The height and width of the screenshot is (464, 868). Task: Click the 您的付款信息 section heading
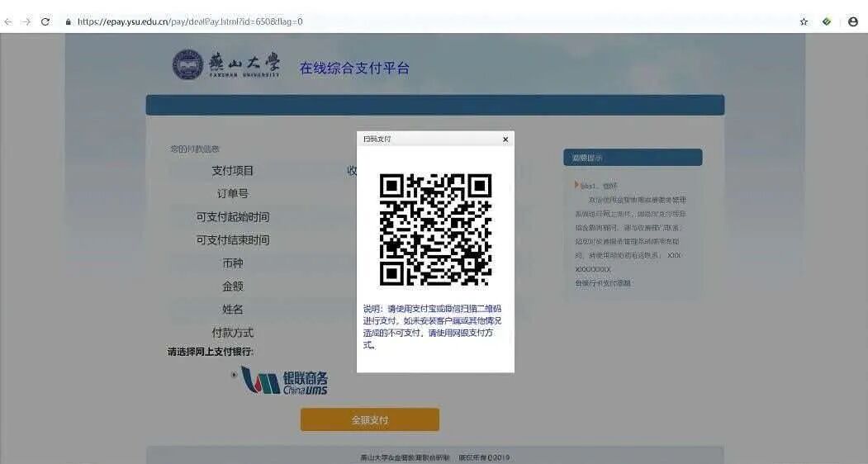tap(195, 149)
